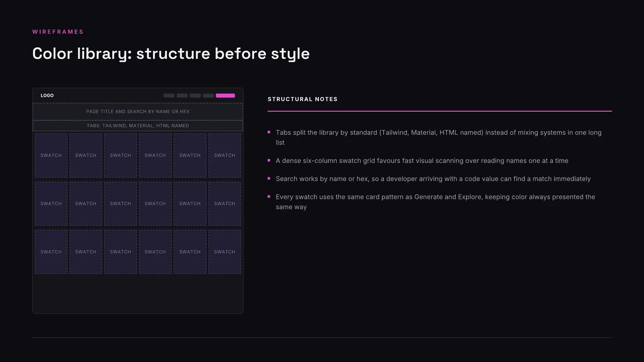Click the LOGO placeholder in the wireframe

(47, 96)
